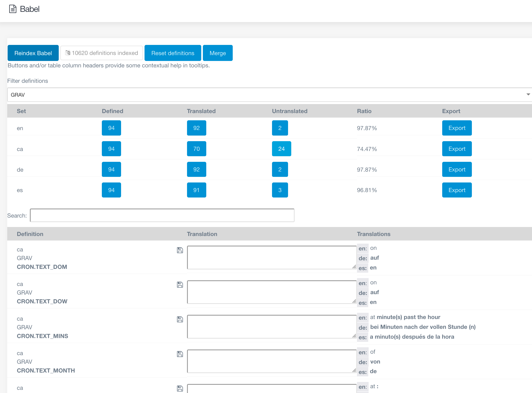The height and width of the screenshot is (393, 532).
Task: Click the 74.47% ratio for ca
Action: pos(367,149)
